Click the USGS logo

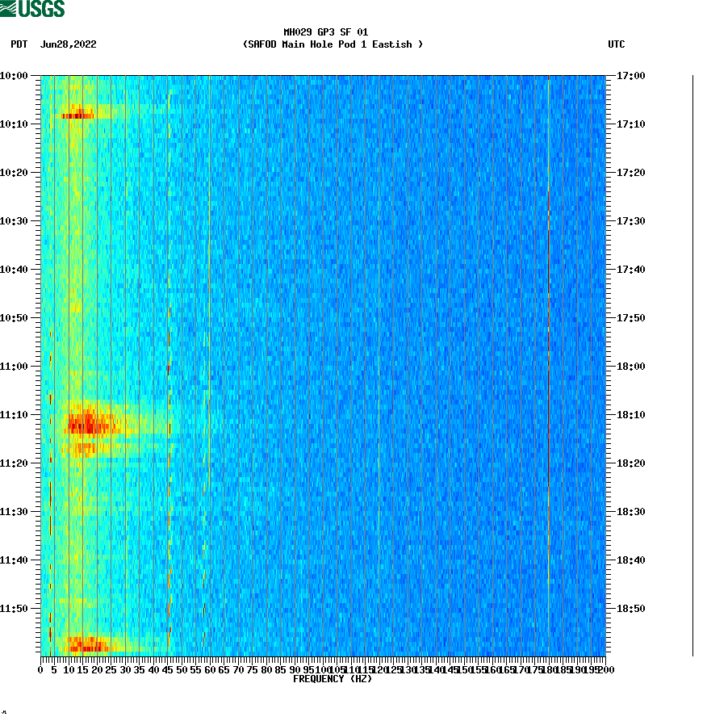click(x=32, y=8)
